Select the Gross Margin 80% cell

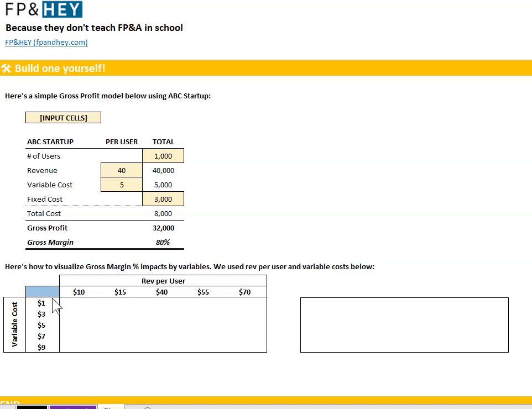[164, 242]
